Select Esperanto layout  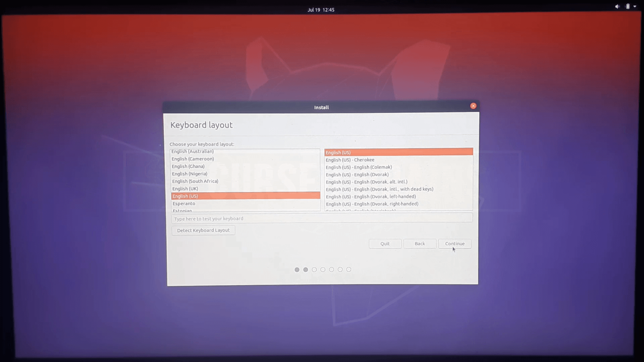(x=245, y=203)
